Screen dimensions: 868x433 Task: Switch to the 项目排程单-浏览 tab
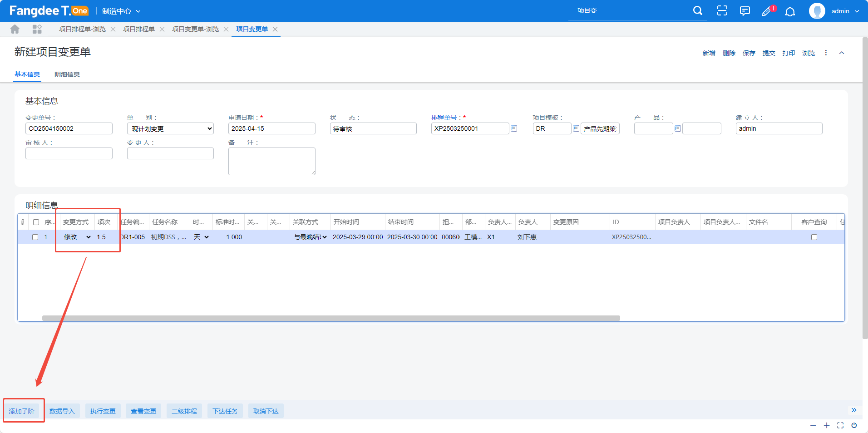tap(82, 29)
